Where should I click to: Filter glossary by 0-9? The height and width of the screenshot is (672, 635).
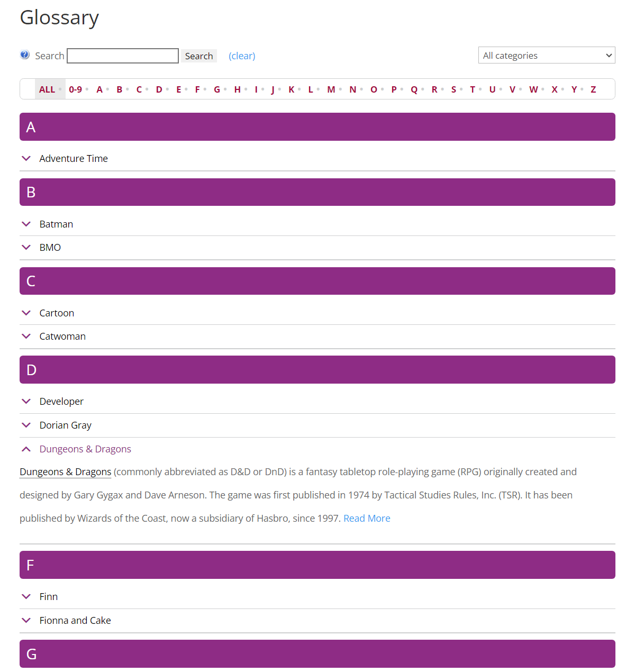tap(75, 89)
